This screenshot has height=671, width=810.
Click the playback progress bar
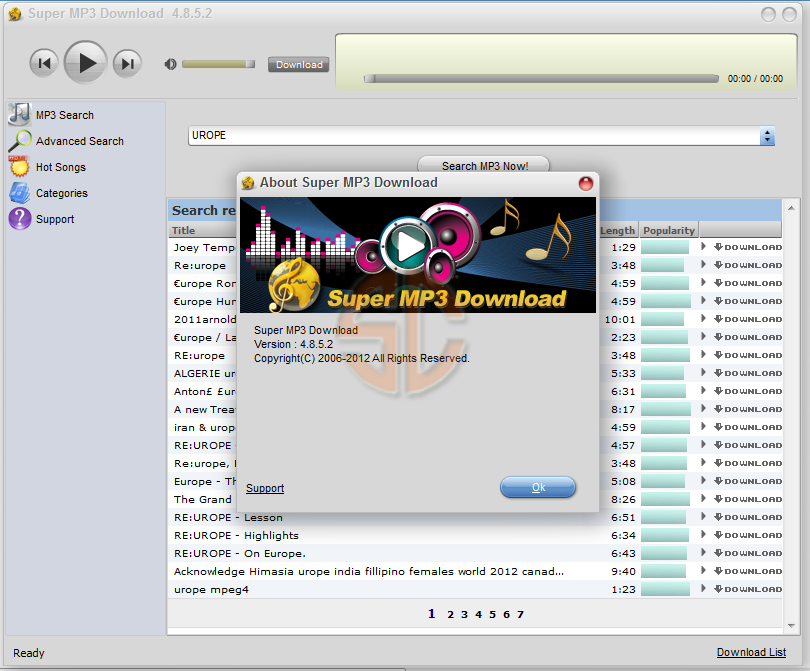click(x=541, y=79)
